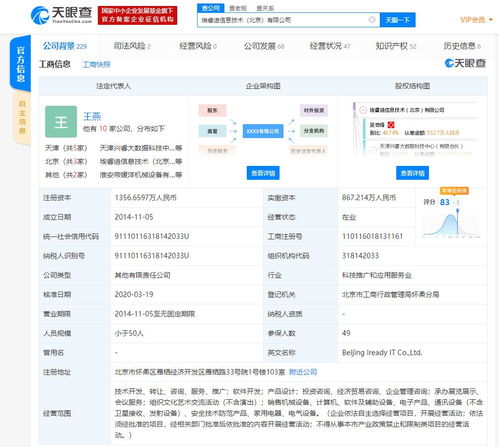Select industry 科技推广和应用服务业
The image size is (499, 447).
377,275
